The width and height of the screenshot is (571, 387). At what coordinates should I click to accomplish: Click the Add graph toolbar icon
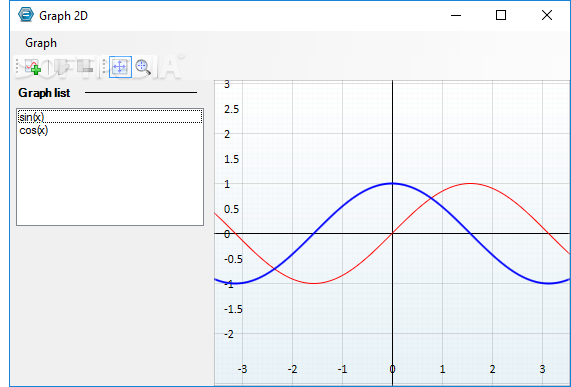click(x=33, y=67)
